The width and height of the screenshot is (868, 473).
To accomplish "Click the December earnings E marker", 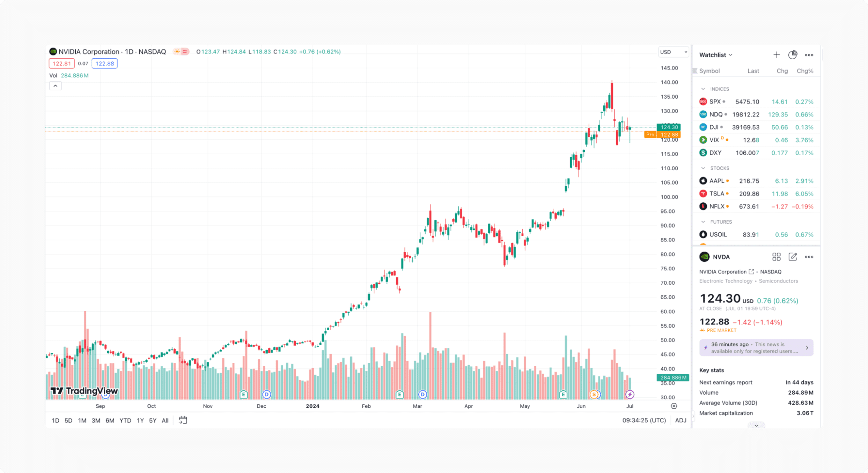I will (244, 394).
